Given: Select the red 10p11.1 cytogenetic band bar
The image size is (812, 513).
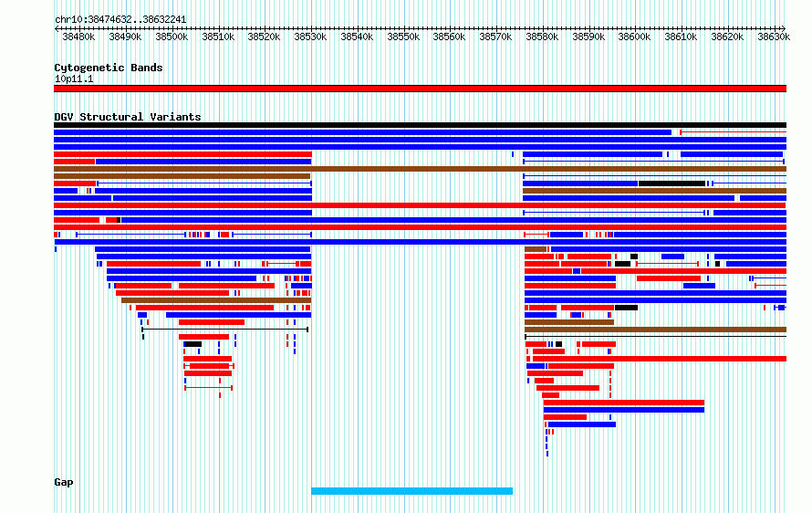Looking at the screenshot, I should 420,89.
